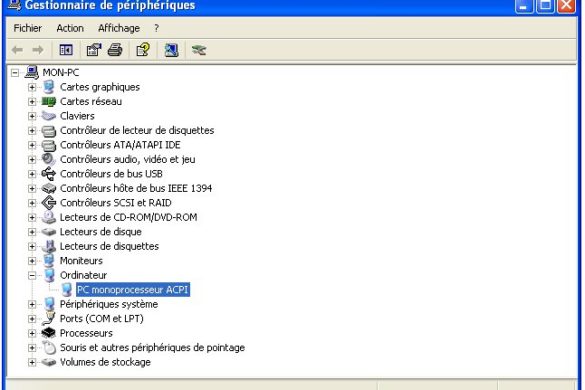Click the Lecteurs de disquettes floppy icon
Viewport: 585px width, 390px height.
click(49, 246)
